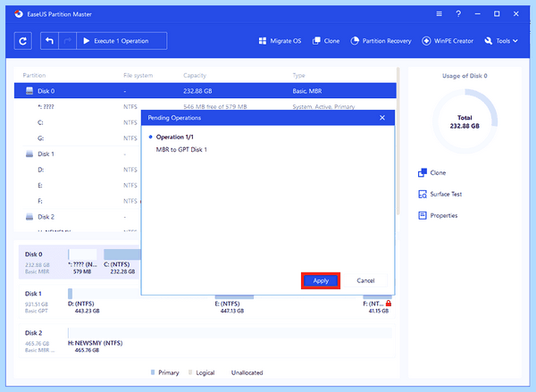536x392 pixels.
Task: Click the help question mark icon
Action: 458,14
